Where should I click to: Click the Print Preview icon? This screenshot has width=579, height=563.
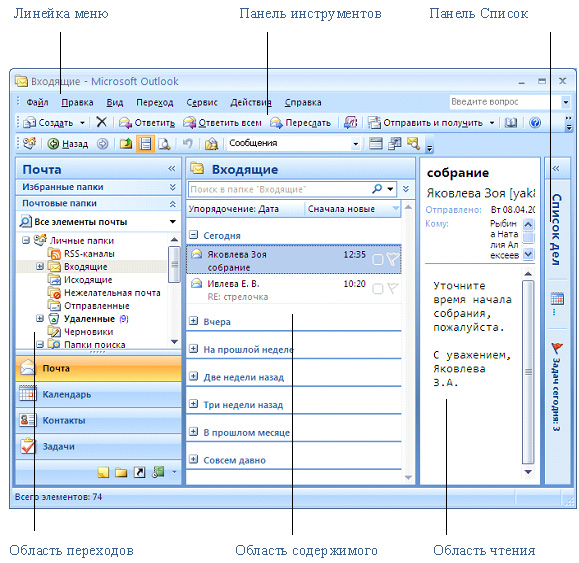164,144
